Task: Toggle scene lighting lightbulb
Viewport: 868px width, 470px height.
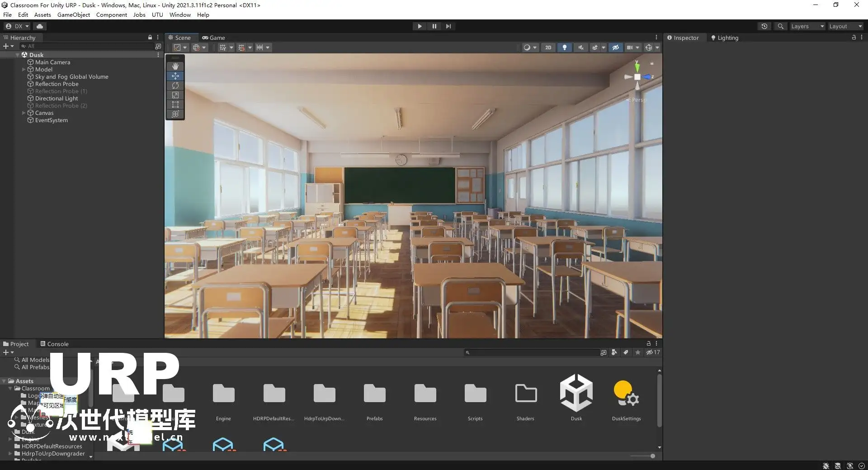Action: click(564, 47)
